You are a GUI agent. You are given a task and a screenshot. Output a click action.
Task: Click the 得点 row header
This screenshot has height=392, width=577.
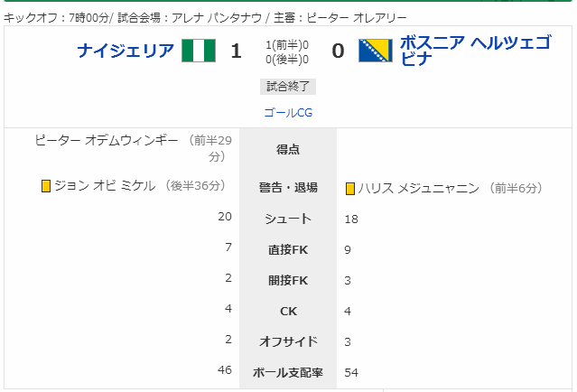pos(288,149)
